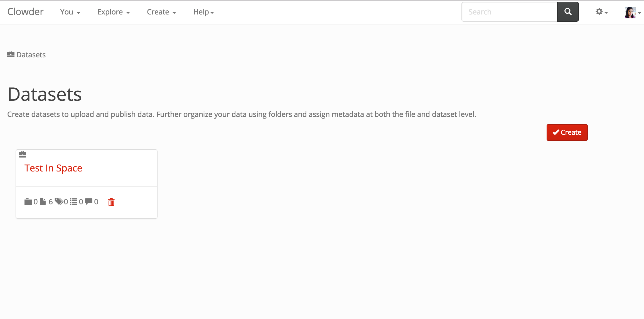The height and width of the screenshot is (319, 644).
Task: Delete dataset via red trash icon
Action: pyautogui.click(x=111, y=202)
